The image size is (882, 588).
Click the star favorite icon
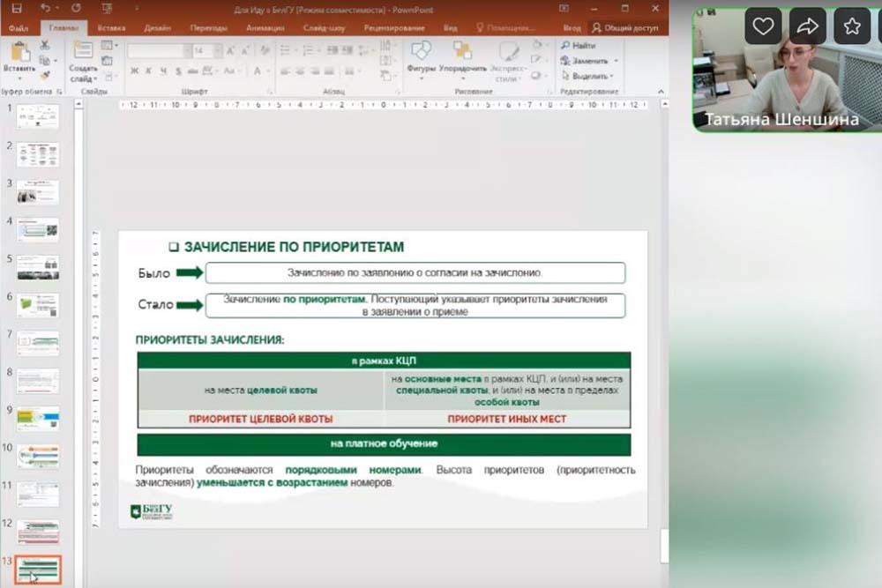(x=852, y=26)
